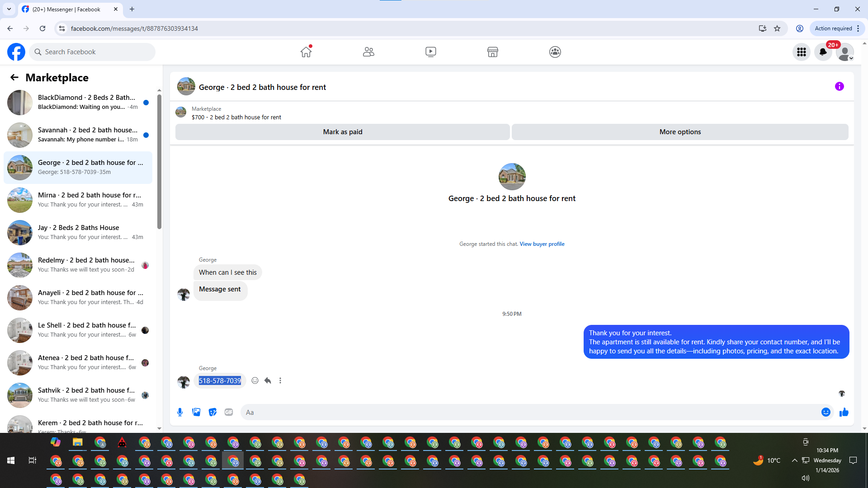The width and height of the screenshot is (868, 488).
Task: Click the voice clip microphone icon
Action: pyautogui.click(x=180, y=412)
